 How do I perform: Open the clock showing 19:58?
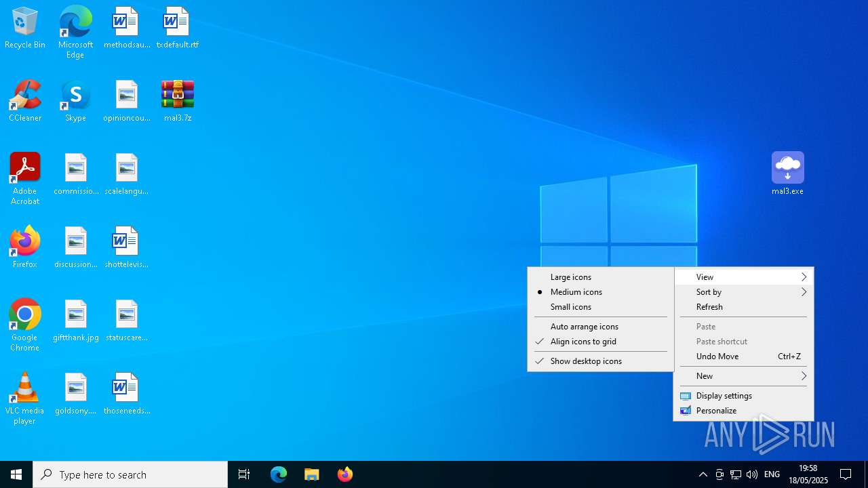click(x=808, y=474)
